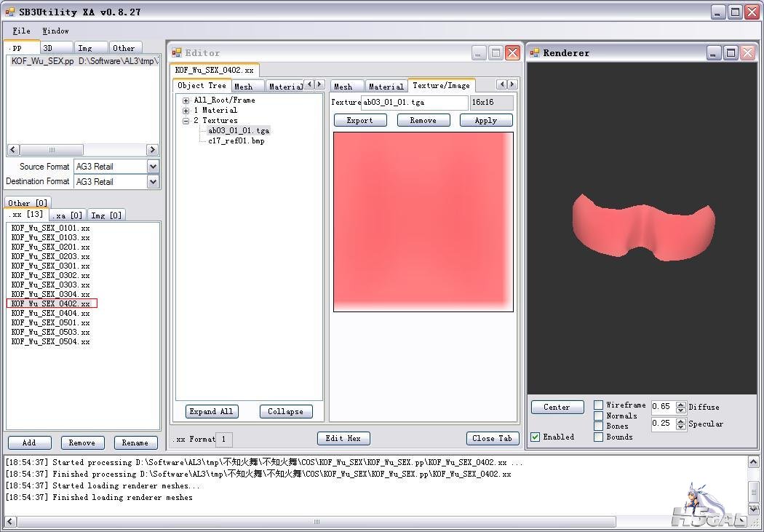Click the Export button

(359, 120)
